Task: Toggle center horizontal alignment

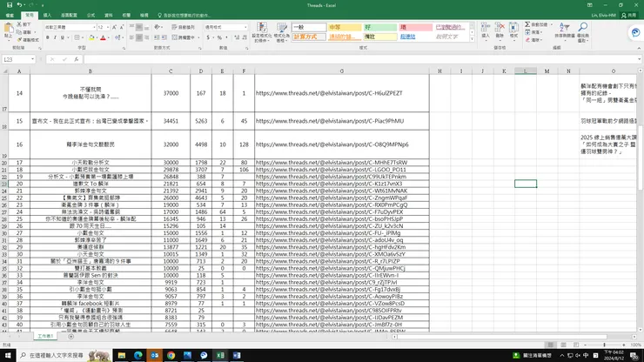Action: 139,37
